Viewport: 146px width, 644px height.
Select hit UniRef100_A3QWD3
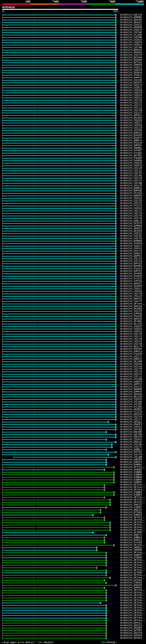[131, 495]
